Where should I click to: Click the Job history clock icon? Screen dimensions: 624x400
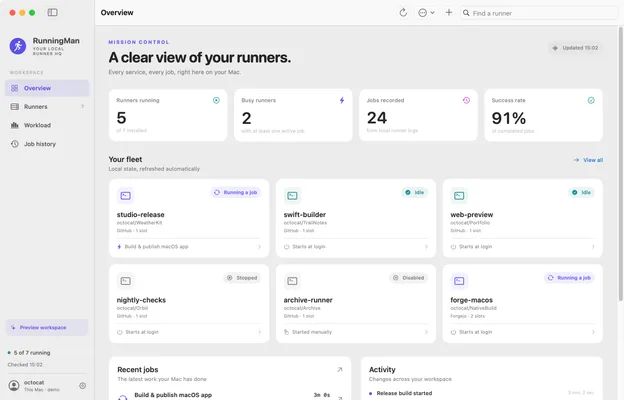click(x=15, y=144)
